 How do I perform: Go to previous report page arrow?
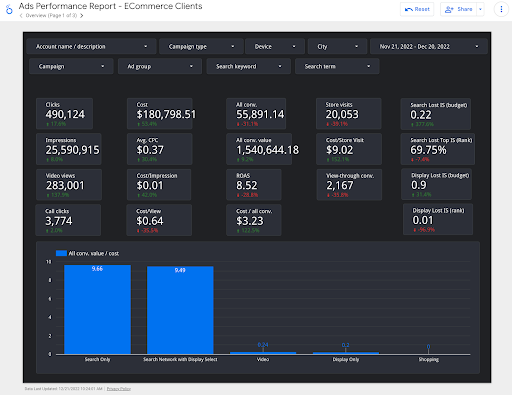coord(21,16)
